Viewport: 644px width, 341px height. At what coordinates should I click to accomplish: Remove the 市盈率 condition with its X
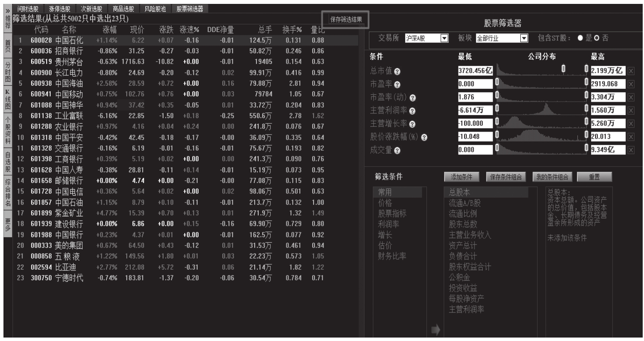631,84
